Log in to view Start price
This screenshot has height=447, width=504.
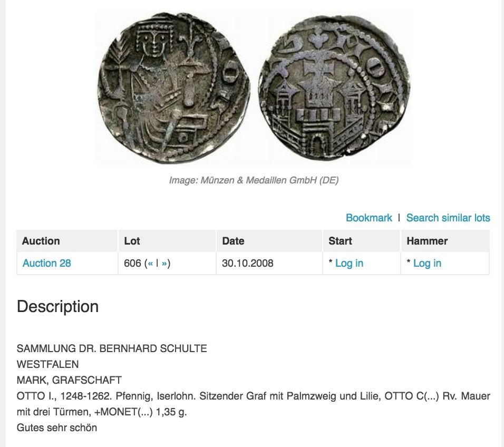(348, 263)
